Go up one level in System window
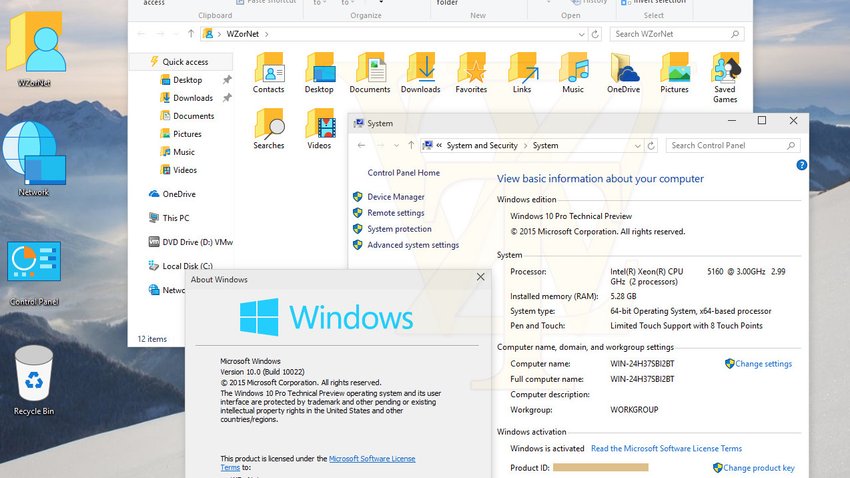Viewport: 850px width, 478px height. click(411, 145)
